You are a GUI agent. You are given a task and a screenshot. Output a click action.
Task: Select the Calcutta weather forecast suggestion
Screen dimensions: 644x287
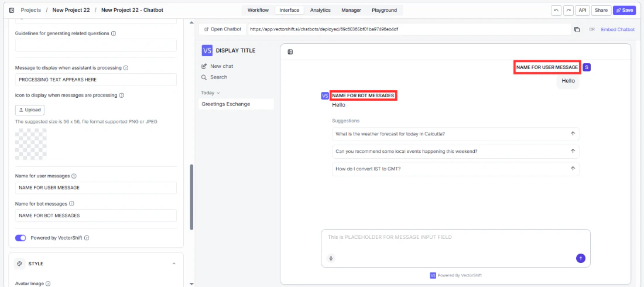click(455, 134)
